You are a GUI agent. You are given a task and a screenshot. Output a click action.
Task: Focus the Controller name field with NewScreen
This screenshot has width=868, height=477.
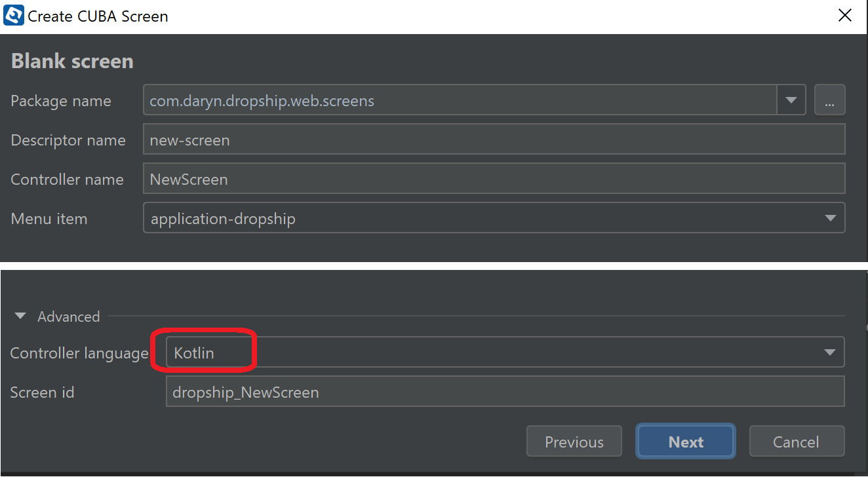pyautogui.click(x=494, y=179)
